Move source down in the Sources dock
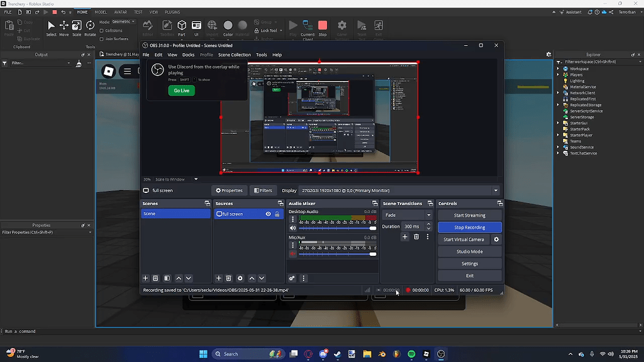644x362 pixels. [262, 278]
